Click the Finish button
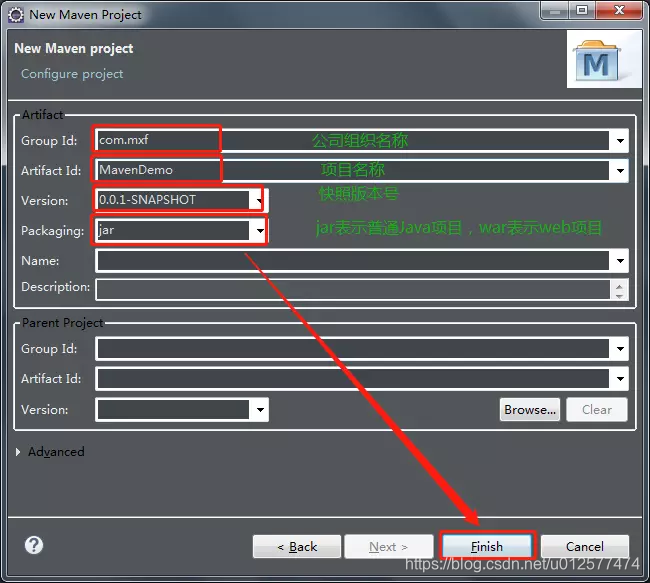Viewport: 650px width, 583px height. 487,547
